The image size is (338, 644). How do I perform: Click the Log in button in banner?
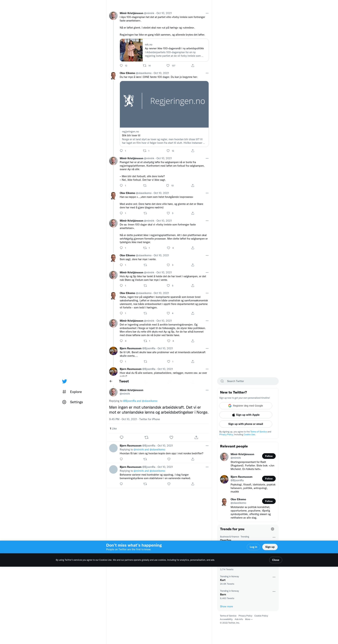(x=253, y=547)
